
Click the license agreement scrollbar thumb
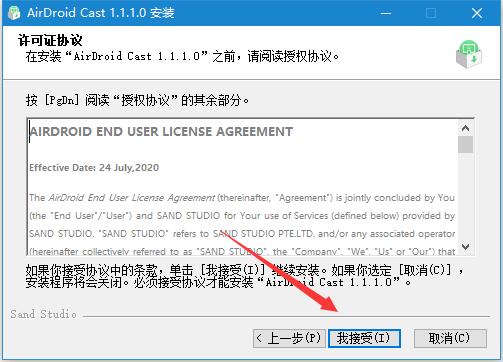(x=465, y=144)
